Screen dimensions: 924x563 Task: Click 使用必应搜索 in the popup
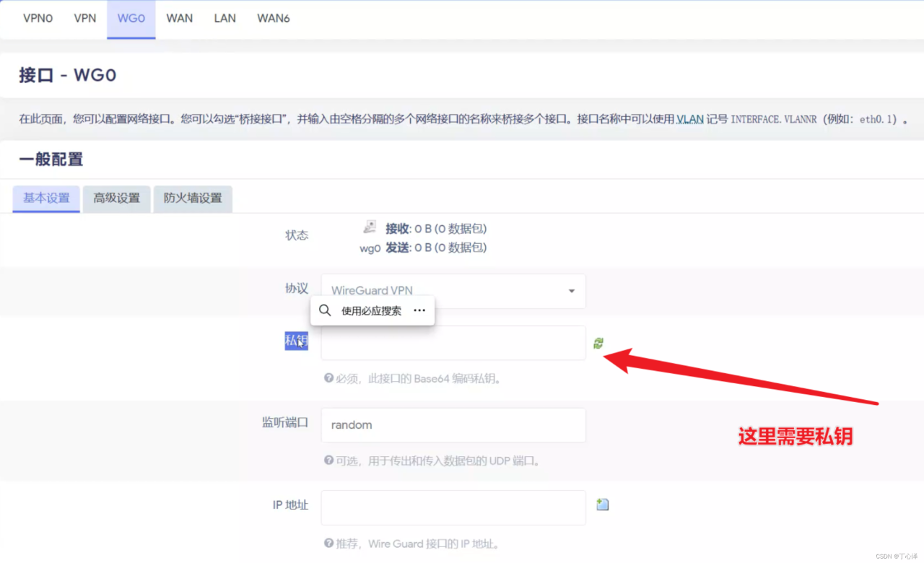[x=371, y=311]
